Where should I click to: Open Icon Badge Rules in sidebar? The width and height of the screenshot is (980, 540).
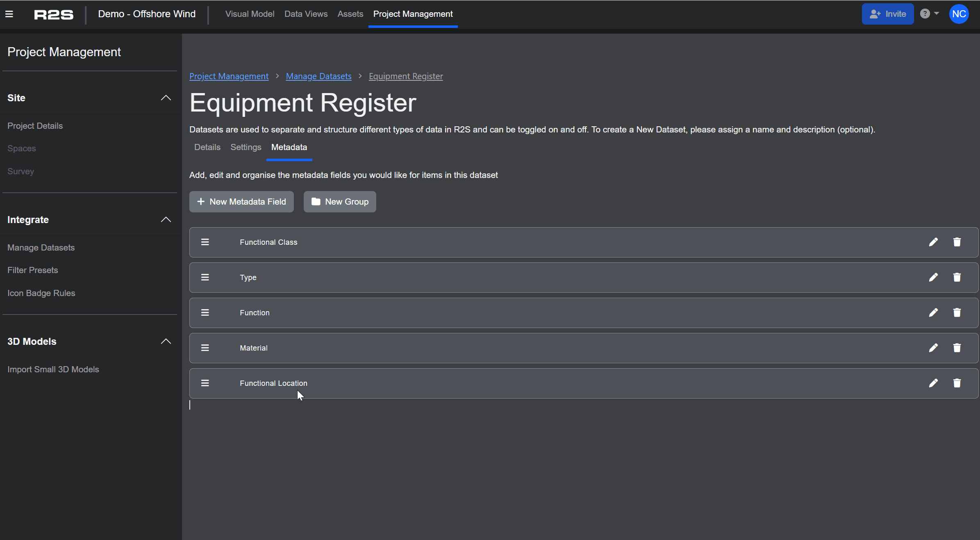41,293
